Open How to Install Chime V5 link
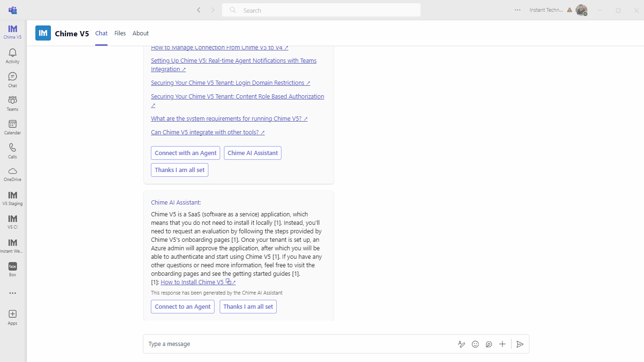 tap(192, 282)
